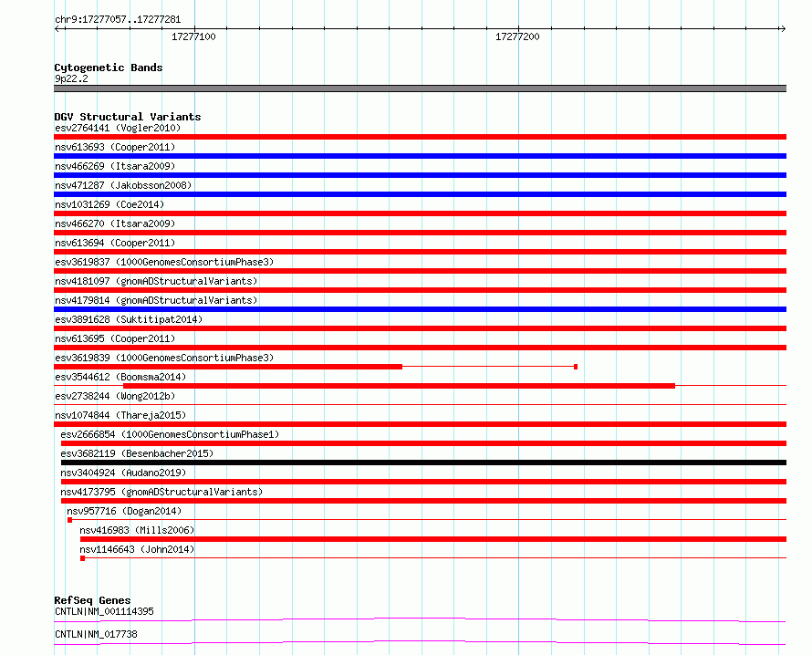This screenshot has width=812, height=655.
Task: Open esv2666854 (1000GenomesConsortiumPhase1) label
Action: coord(170,434)
